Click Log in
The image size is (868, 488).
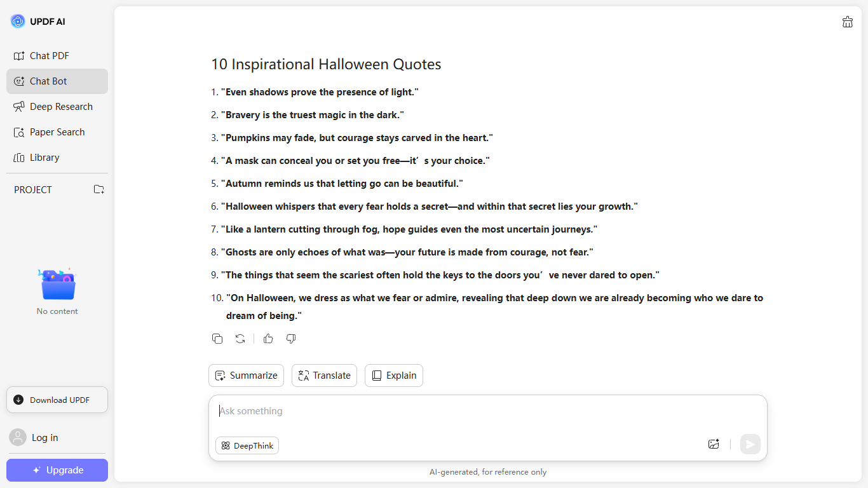tap(44, 437)
